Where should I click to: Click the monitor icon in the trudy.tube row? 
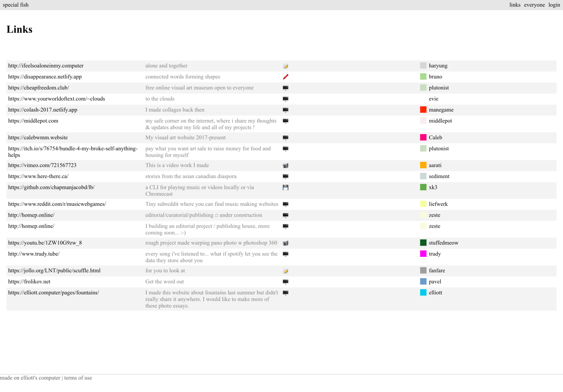click(285, 254)
